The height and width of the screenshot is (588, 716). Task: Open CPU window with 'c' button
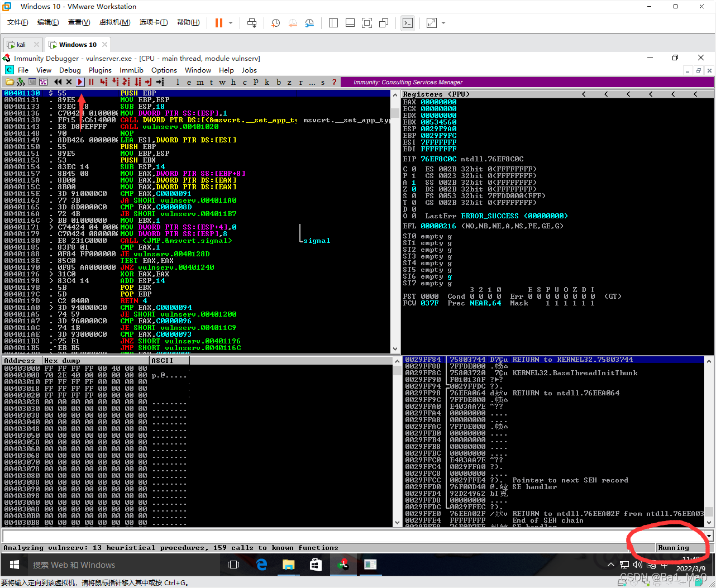pos(245,82)
